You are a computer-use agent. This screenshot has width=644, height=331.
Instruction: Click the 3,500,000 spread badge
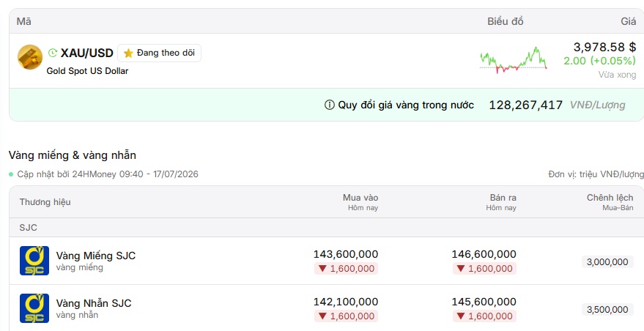point(607,310)
